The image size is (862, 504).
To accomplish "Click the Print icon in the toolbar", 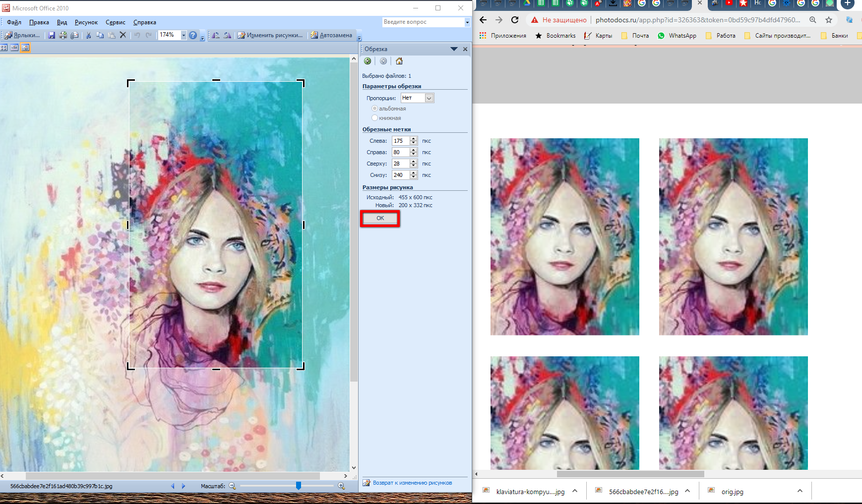I will [63, 35].
